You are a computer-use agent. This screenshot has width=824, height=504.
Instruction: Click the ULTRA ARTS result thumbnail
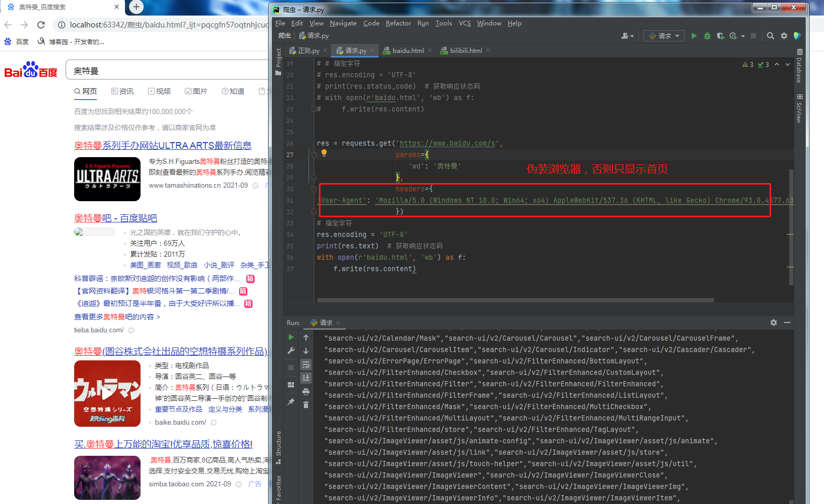[107, 179]
